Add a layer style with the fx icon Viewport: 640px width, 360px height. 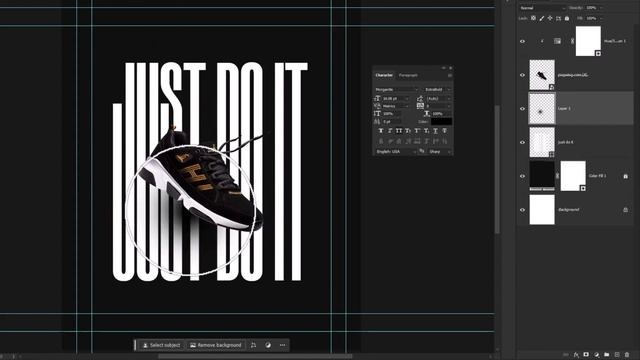pyautogui.click(x=576, y=355)
